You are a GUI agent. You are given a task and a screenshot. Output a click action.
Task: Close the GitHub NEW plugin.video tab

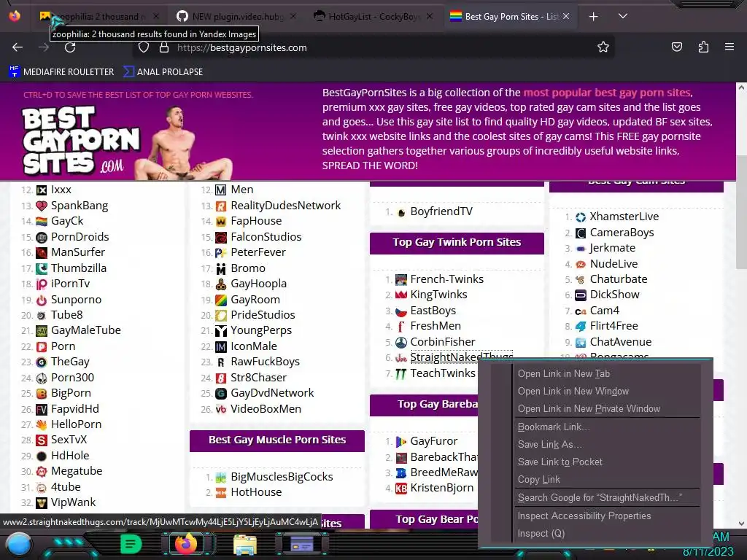click(x=293, y=16)
